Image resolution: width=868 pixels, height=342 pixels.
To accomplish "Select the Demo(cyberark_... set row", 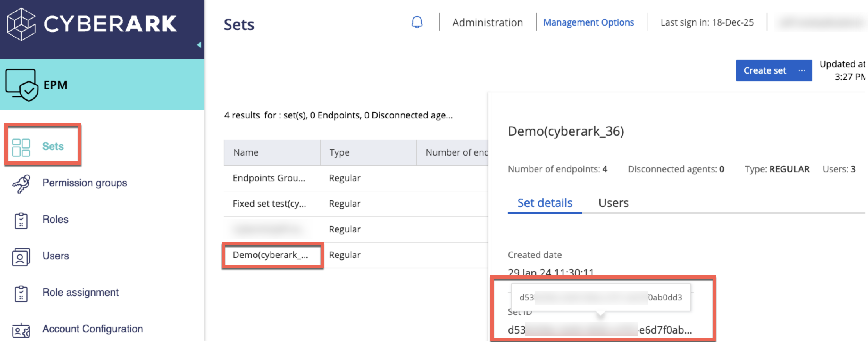I will coord(356,255).
